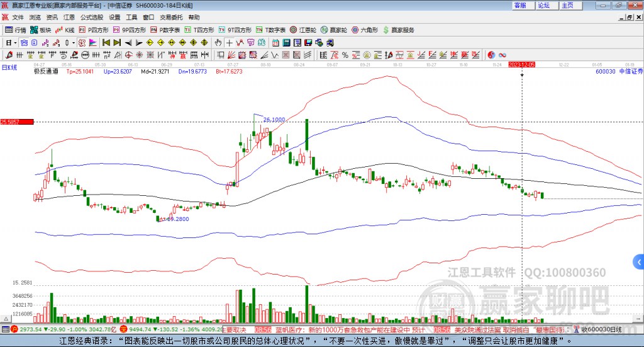This screenshot has height=347, width=644.
Task: Open the 行情 market quotes view
Action: pos(16,30)
